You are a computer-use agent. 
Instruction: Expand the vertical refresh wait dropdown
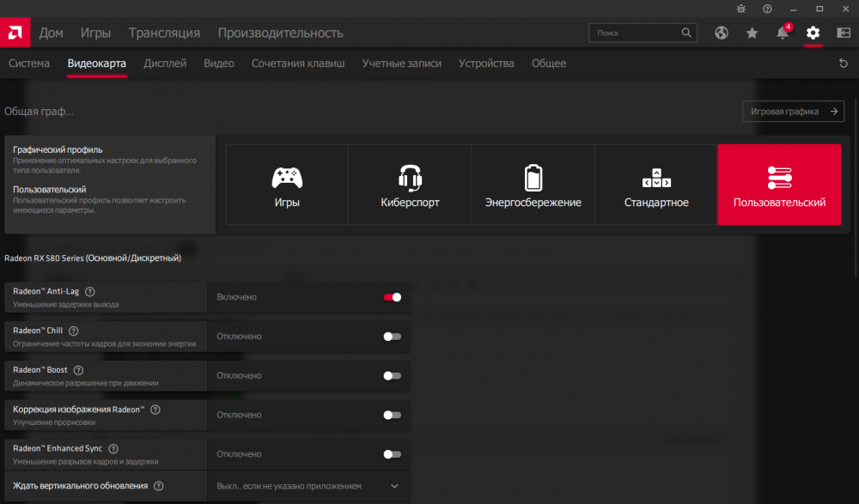394,486
